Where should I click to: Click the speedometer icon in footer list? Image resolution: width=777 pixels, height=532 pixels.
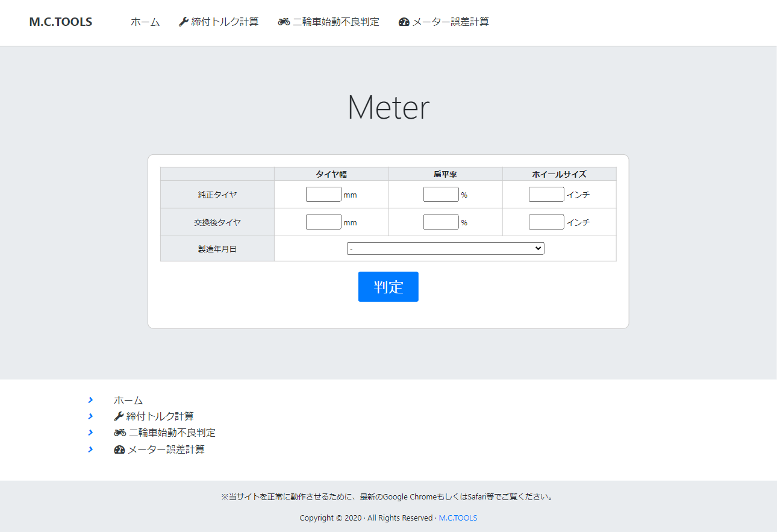[119, 449]
